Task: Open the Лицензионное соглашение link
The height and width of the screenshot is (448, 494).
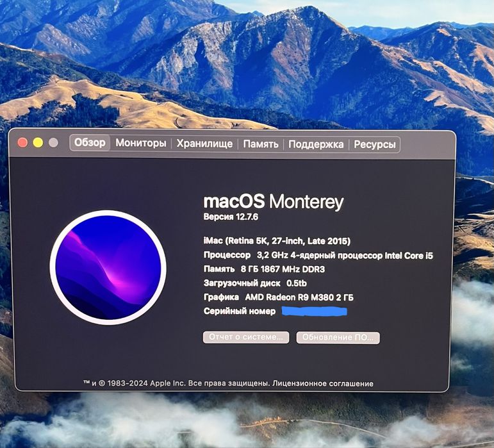Action: tap(323, 384)
